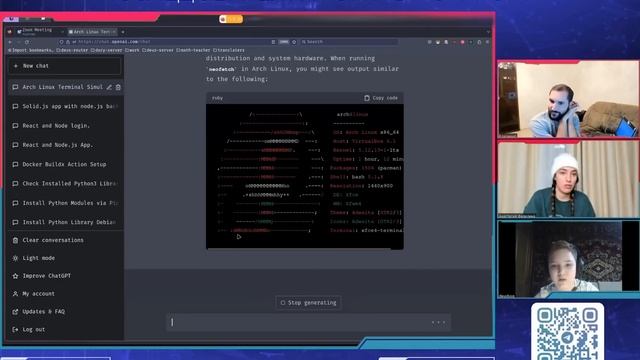Open the devs-server bookmarks folder

pos(158,50)
